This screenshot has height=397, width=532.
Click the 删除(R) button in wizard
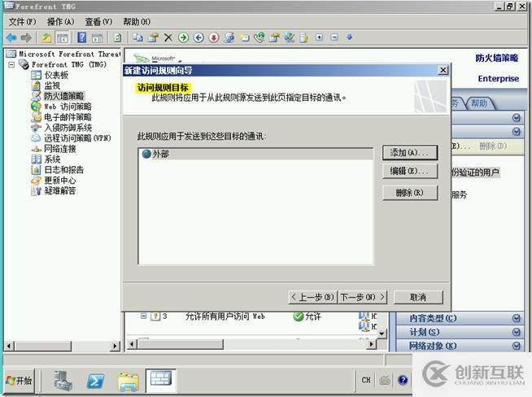(410, 193)
